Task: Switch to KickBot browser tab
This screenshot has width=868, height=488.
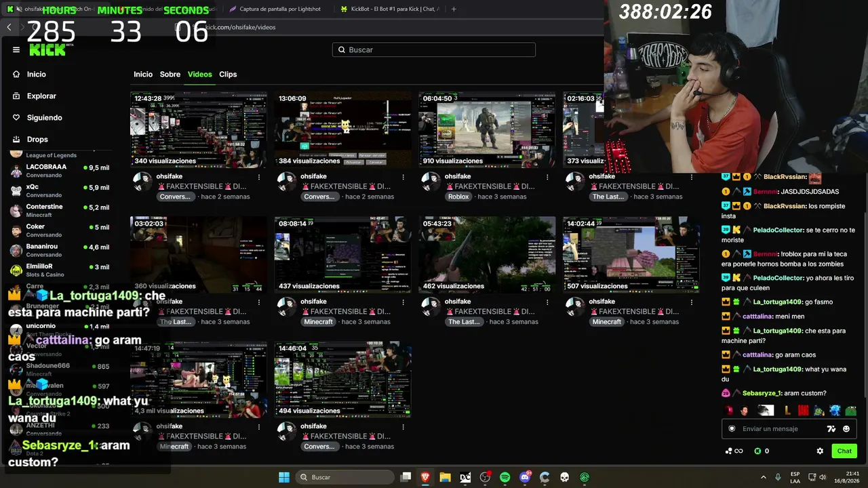Action: 390,9
